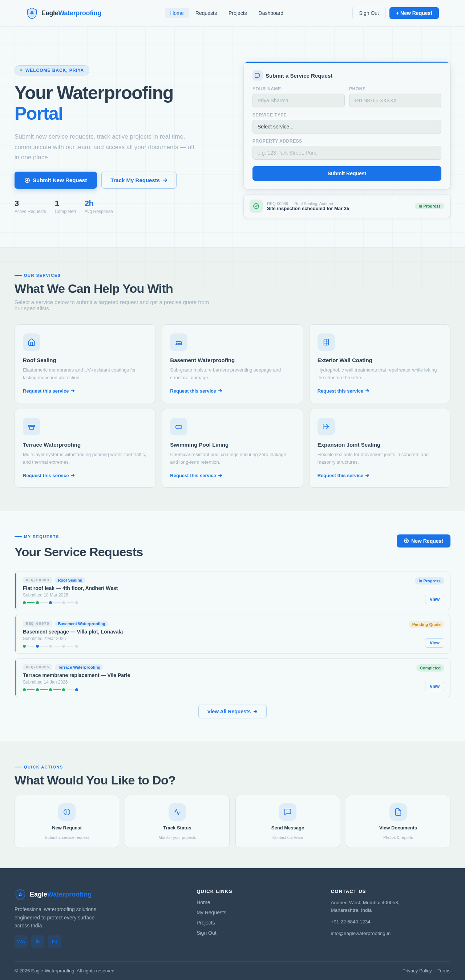Click the Swimming Pool Lining icon
Screen dimensions: 465x980
pyautogui.click(x=179, y=426)
